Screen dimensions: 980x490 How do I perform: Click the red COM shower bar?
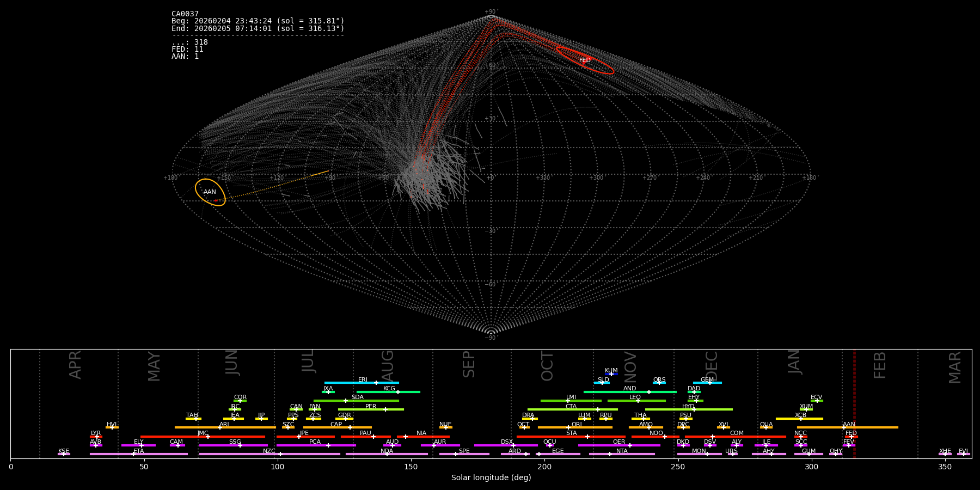coord(737,437)
